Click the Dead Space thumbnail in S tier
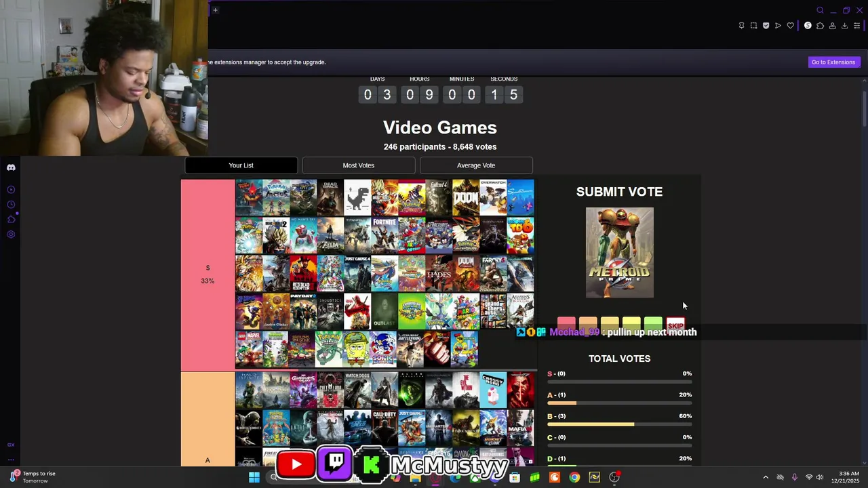The width and height of the screenshot is (868, 488). (x=330, y=197)
